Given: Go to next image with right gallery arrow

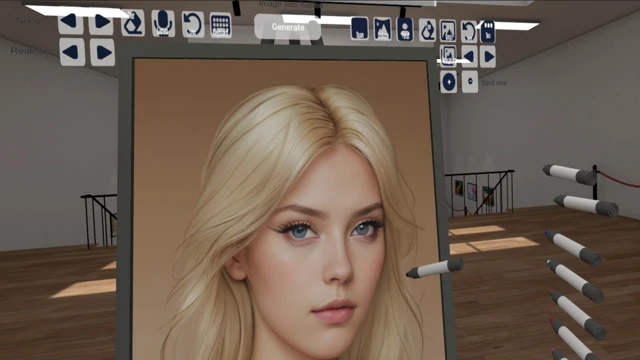Looking at the screenshot, I should [x=489, y=57].
